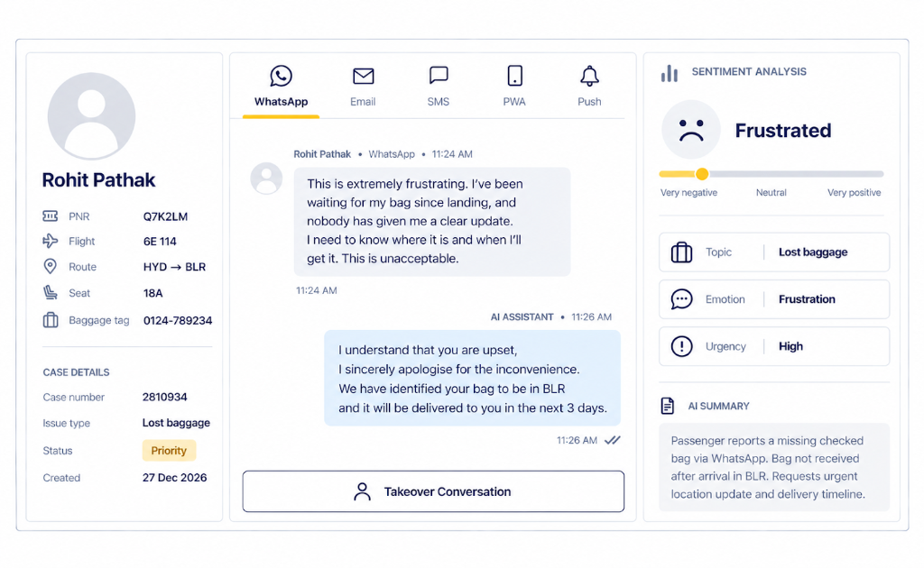Click the small avatar beside customer message
Viewport: 924px width, 568px height.
(x=266, y=179)
